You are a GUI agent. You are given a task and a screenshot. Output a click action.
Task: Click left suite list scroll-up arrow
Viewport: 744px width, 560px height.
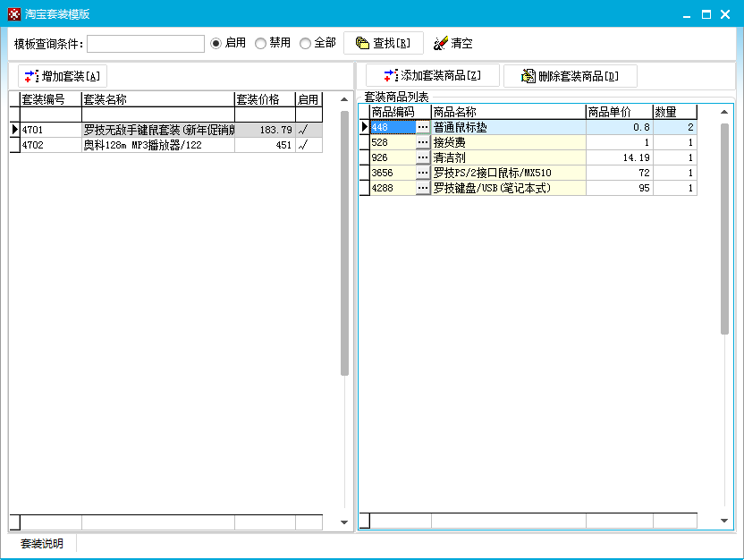click(344, 99)
